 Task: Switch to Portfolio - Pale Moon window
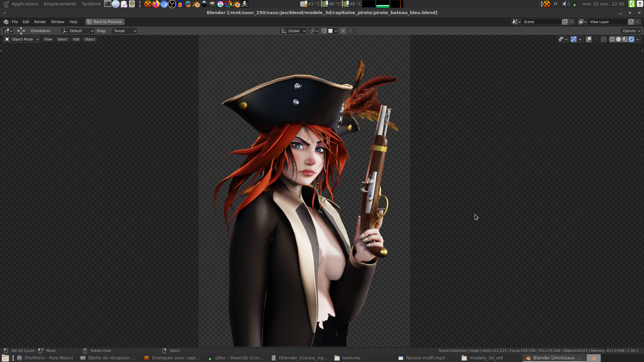coord(45,358)
